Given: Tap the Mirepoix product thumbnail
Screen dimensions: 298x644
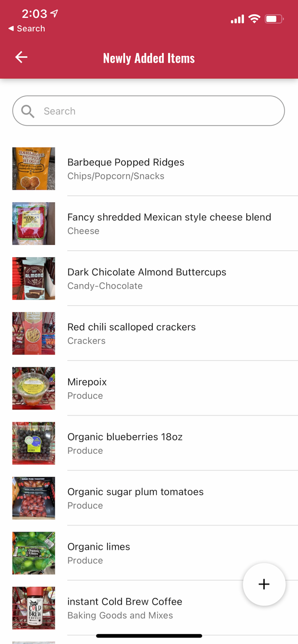Looking at the screenshot, I should coord(34,389).
